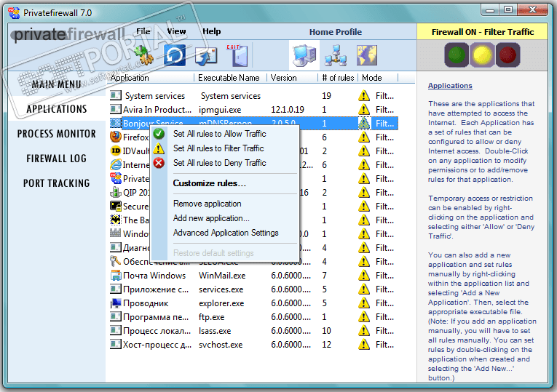Choose Set All rules to Deny Traffic

pyautogui.click(x=220, y=163)
